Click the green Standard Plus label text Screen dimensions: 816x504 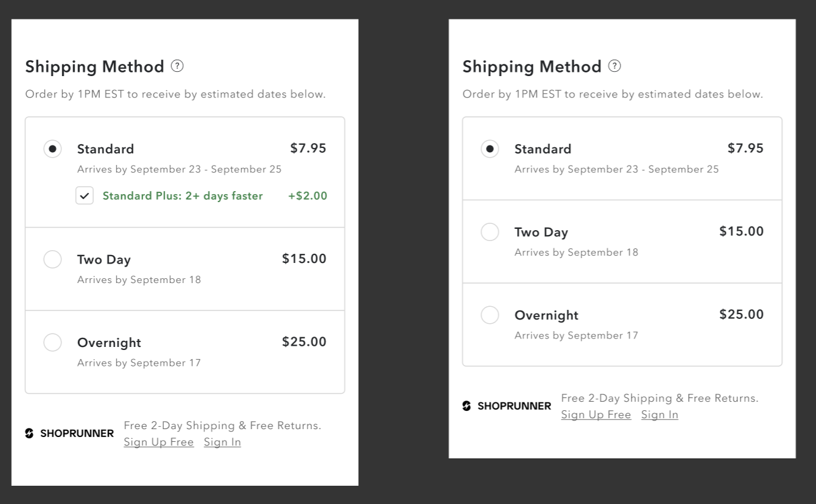(183, 195)
